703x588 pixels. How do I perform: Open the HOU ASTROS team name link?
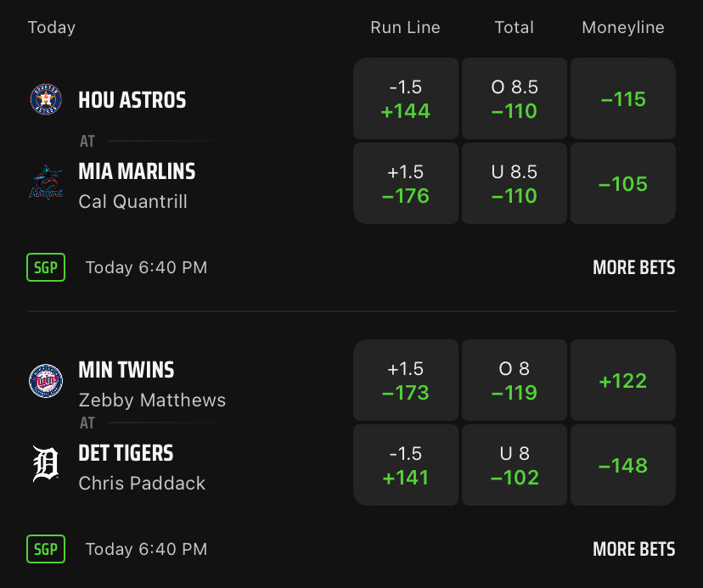pyautogui.click(x=132, y=100)
